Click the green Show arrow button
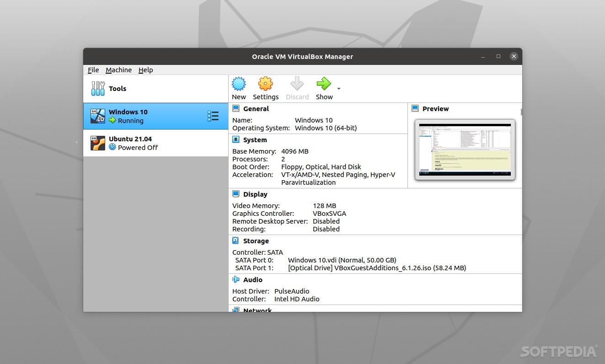The height and width of the screenshot is (364, 605). tap(324, 84)
